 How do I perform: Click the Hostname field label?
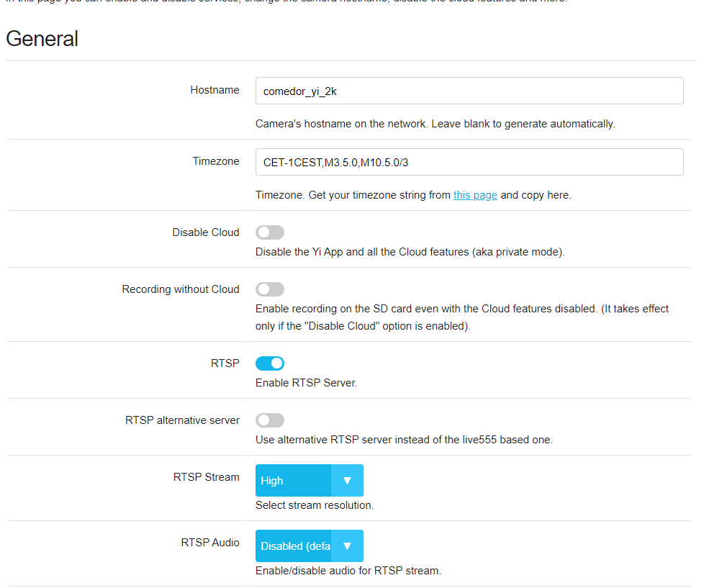pos(215,90)
